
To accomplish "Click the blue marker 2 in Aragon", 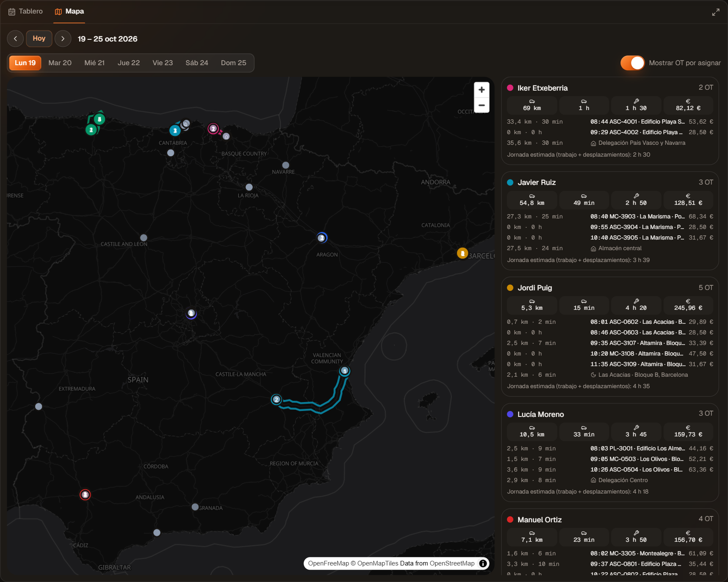I will click(x=322, y=238).
